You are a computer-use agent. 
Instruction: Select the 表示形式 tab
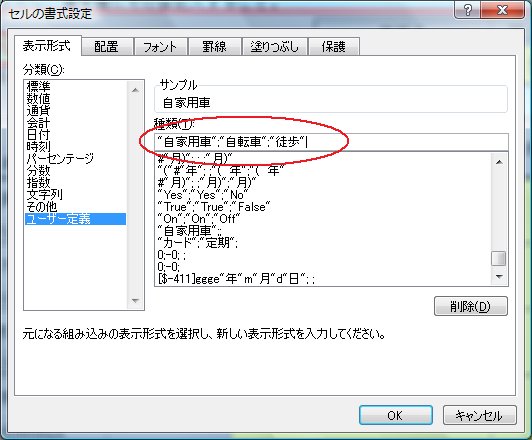click(x=47, y=45)
